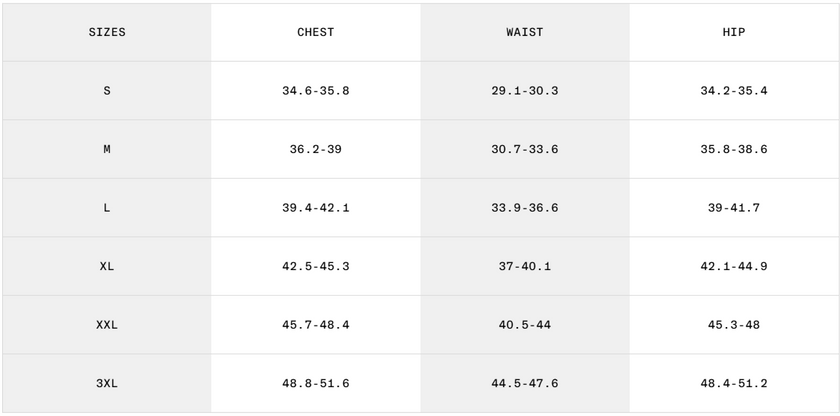840x416 pixels.
Task: Select the XL size row label
Action: pos(107,266)
